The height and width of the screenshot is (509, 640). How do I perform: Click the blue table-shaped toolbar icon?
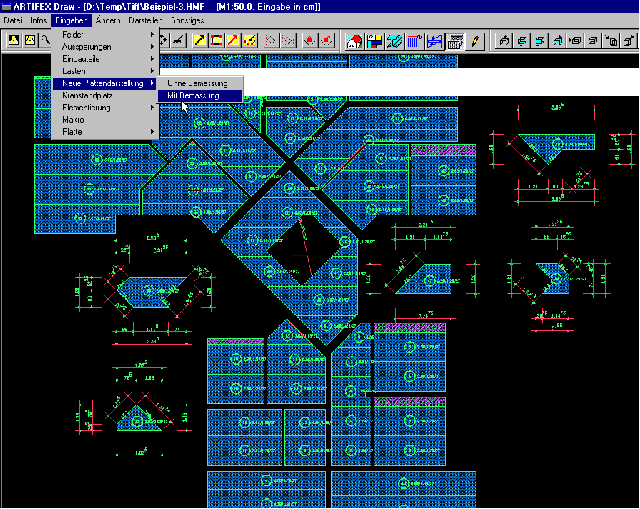click(x=434, y=40)
